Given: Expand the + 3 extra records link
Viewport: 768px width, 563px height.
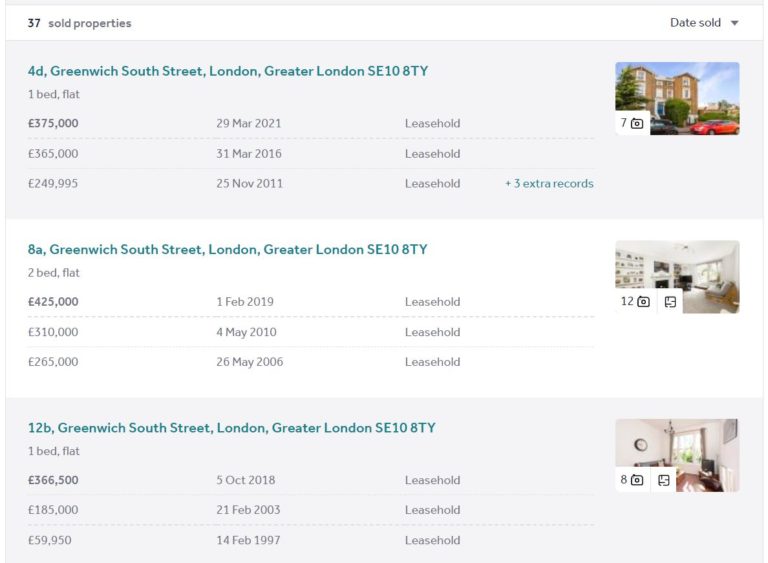Looking at the screenshot, I should tap(549, 183).
